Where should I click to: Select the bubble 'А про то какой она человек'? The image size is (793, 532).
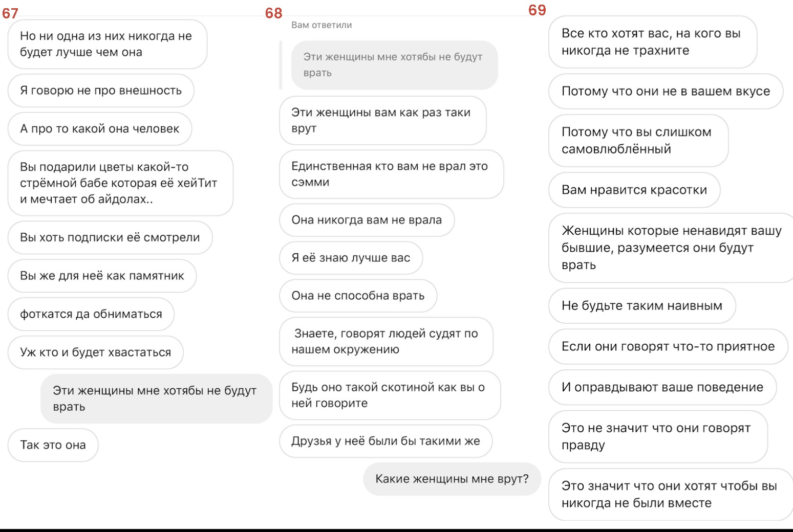(x=100, y=129)
